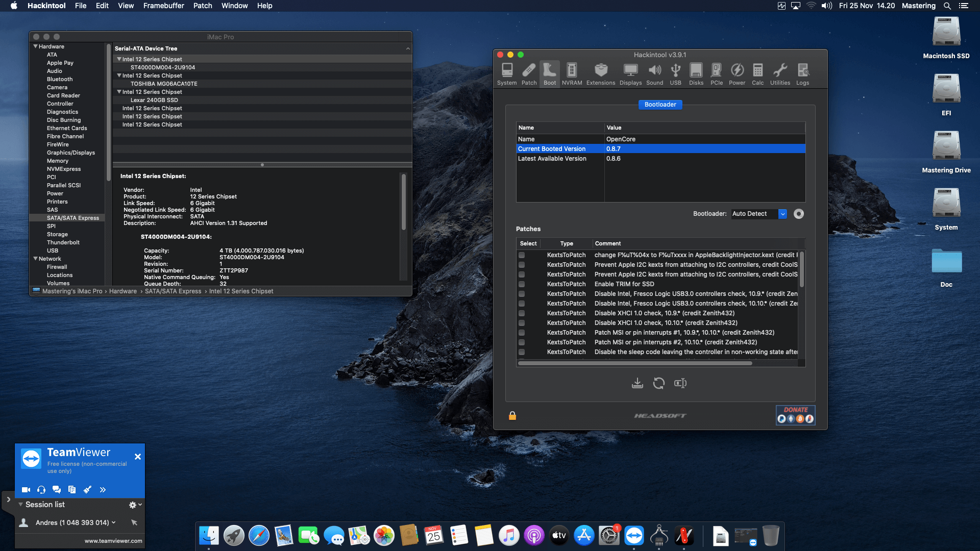
Task: Collapse the Intel chipset above TOSHIBA MG06ACA10TE
Action: pos(119,76)
